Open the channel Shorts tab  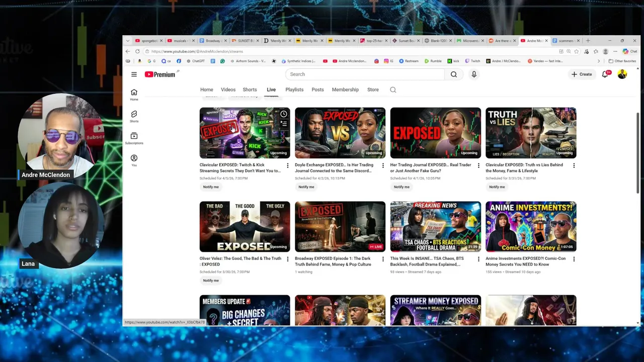point(250,89)
